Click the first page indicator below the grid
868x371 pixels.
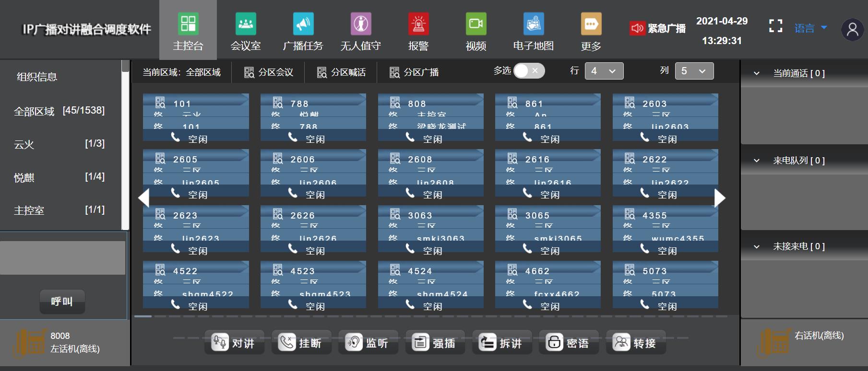click(143, 316)
